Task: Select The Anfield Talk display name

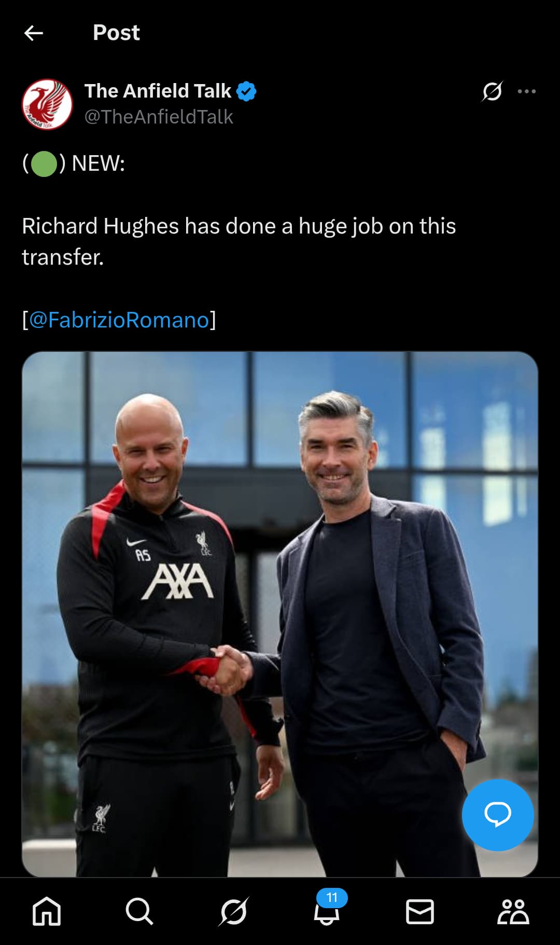Action: [158, 91]
